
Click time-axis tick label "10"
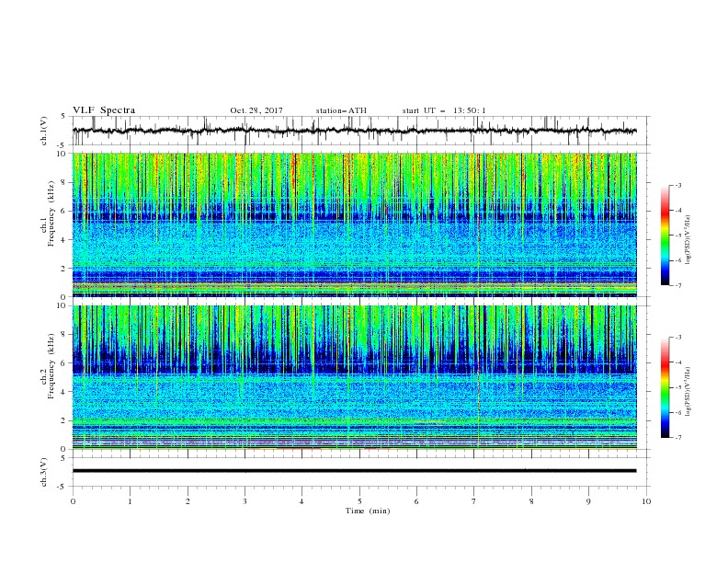(x=646, y=501)
